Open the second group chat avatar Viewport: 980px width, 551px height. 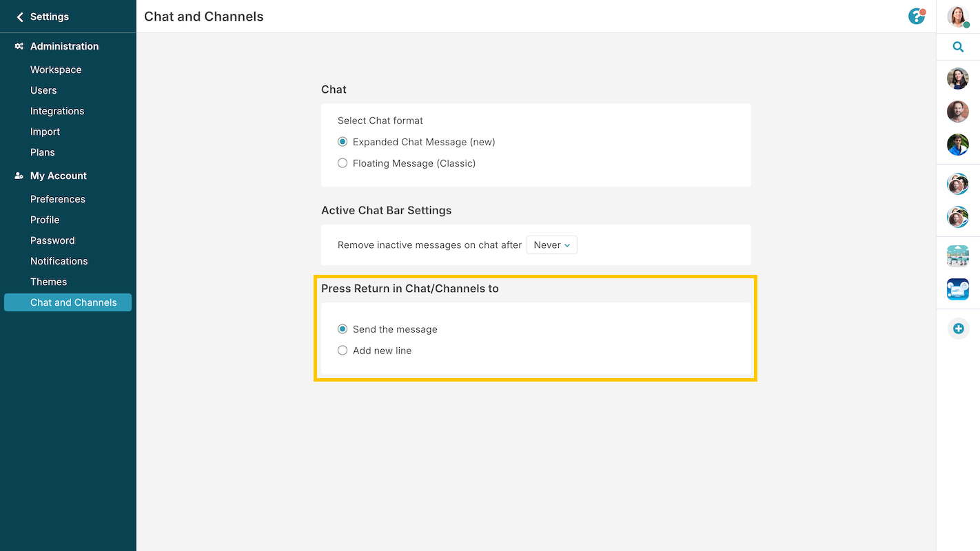click(x=958, y=217)
